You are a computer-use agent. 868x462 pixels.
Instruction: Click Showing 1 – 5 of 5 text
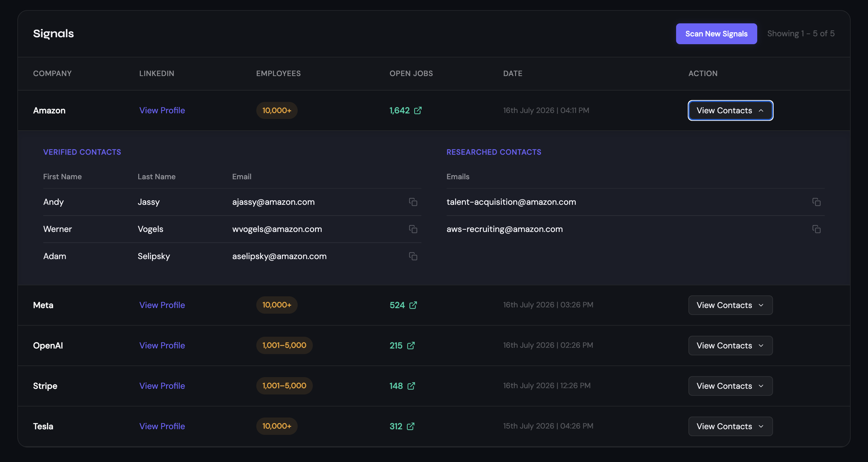(x=800, y=34)
